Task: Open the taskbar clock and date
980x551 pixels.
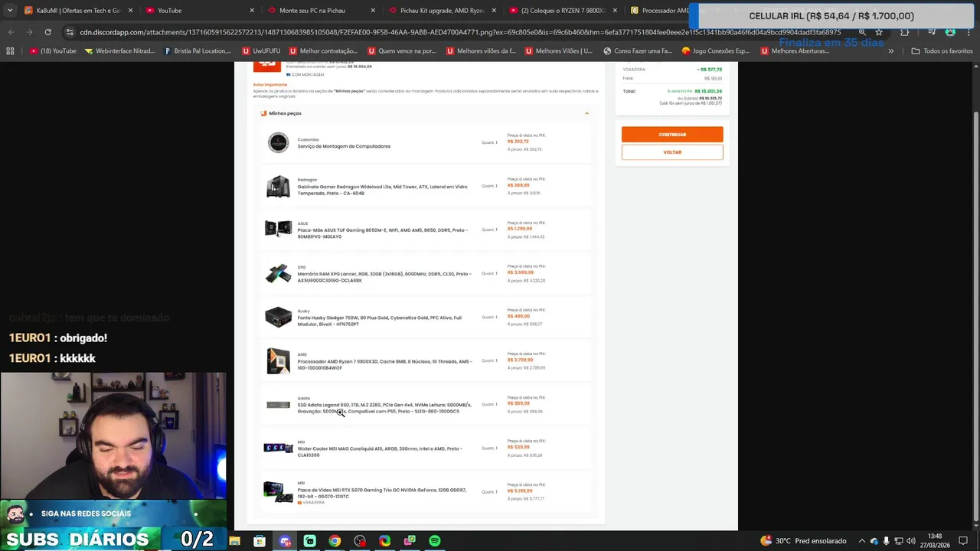Action: pyautogui.click(x=935, y=541)
